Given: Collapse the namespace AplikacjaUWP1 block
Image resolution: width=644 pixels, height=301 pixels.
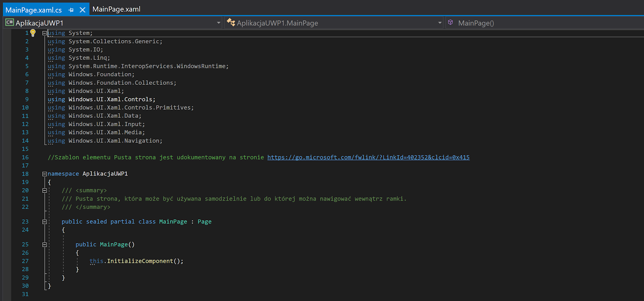Looking at the screenshot, I should (x=45, y=174).
